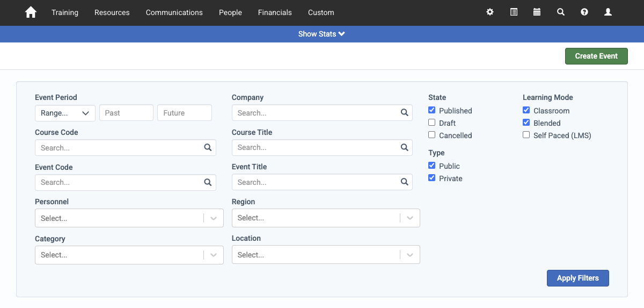Expand the Show Stats bar

321,34
